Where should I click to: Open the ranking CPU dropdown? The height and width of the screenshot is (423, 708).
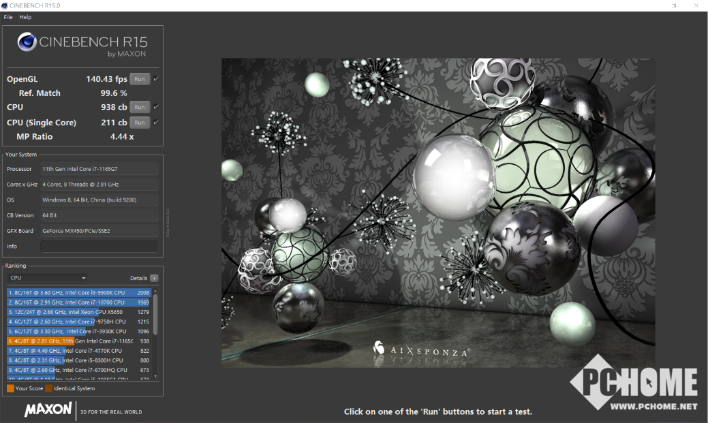point(47,278)
